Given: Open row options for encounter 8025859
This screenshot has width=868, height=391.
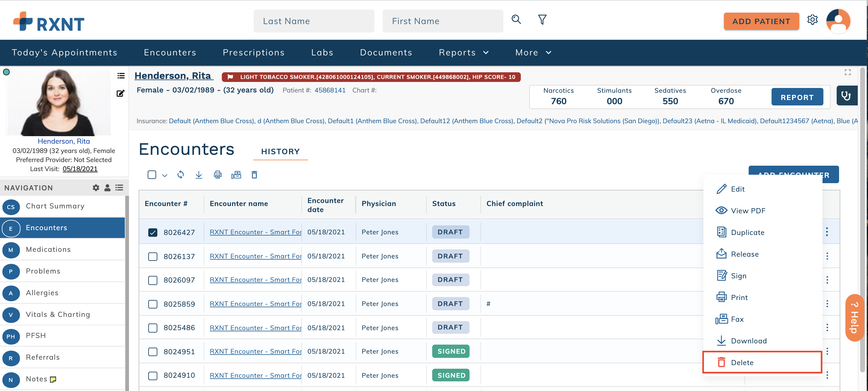Looking at the screenshot, I should pyautogui.click(x=827, y=303).
